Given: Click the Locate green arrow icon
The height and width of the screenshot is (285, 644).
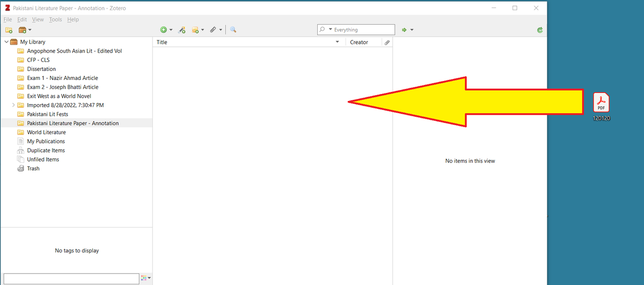Looking at the screenshot, I should 405,30.
